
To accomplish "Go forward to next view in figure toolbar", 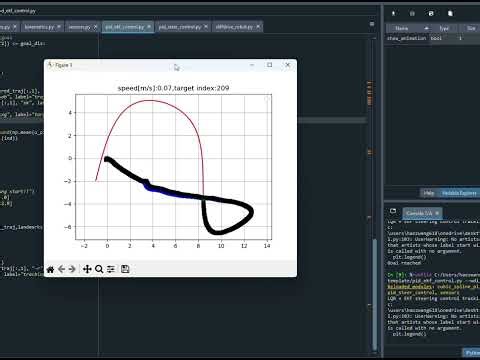I will click(x=72, y=269).
